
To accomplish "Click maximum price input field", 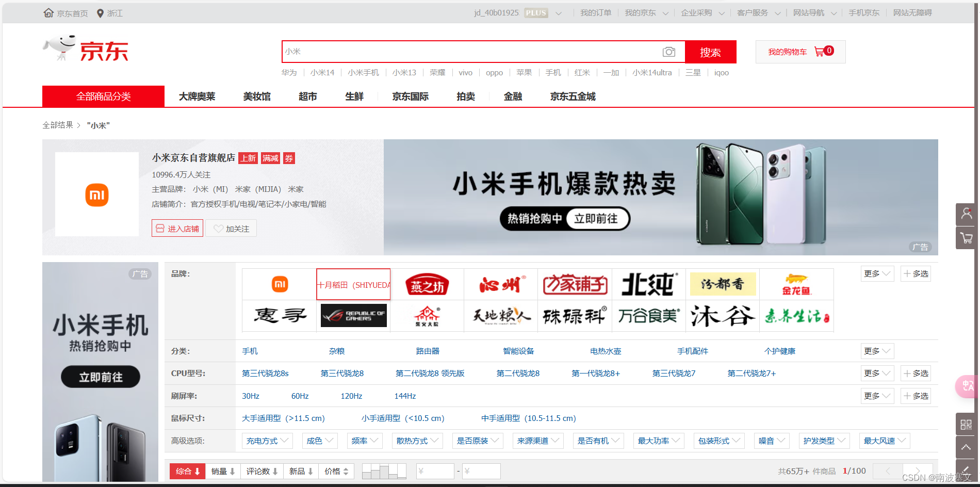I will [481, 471].
